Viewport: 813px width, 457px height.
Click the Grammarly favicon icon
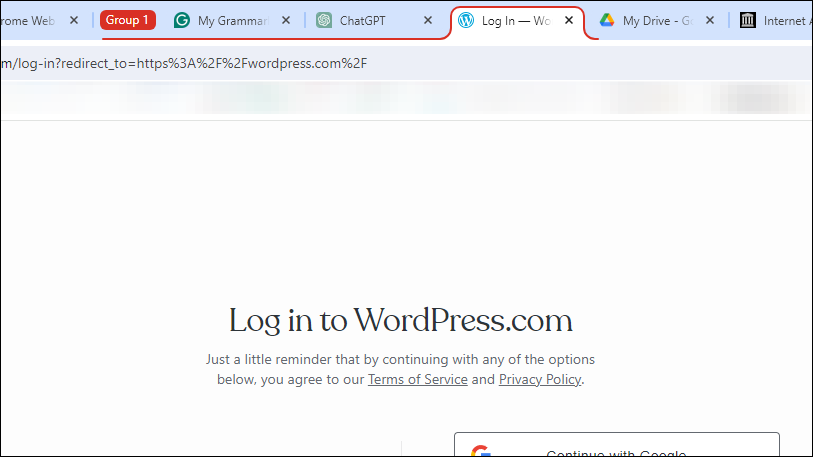tap(181, 20)
